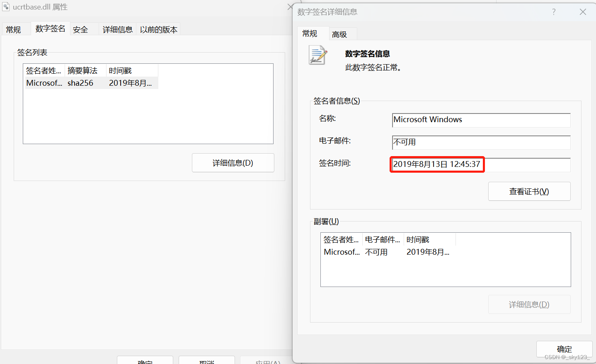Click the 名称 field showing Microsoft Windows
The image size is (596, 364).
coord(481,120)
